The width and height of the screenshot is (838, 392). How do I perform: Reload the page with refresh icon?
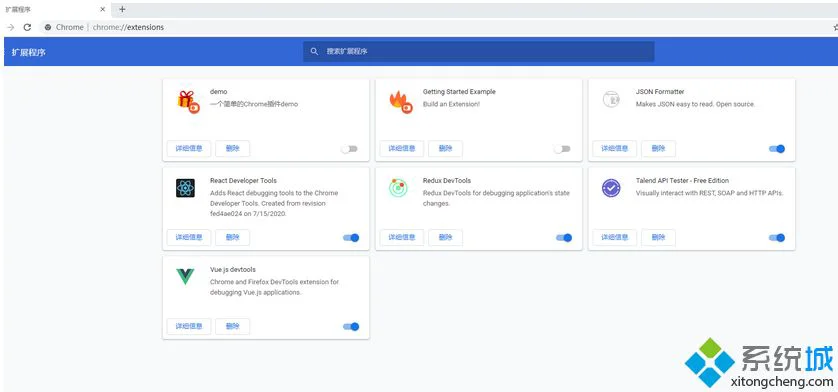click(27, 27)
